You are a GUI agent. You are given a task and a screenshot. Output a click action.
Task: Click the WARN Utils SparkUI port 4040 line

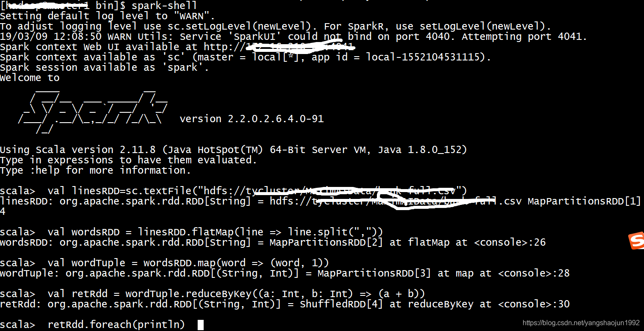293,36
